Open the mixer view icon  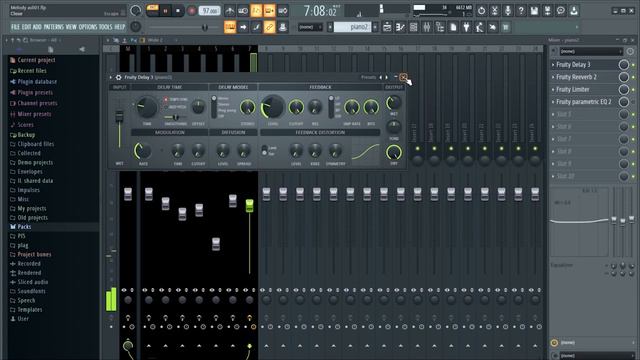427,27
